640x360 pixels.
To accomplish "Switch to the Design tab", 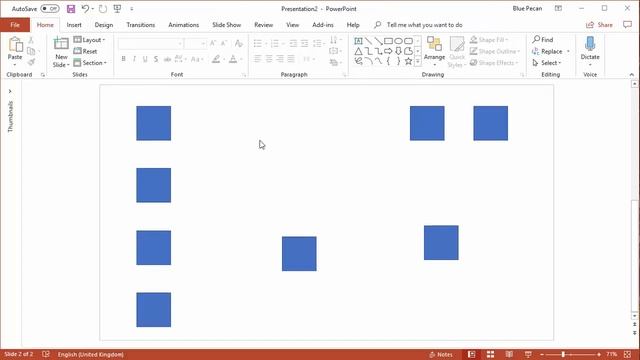I will (104, 25).
